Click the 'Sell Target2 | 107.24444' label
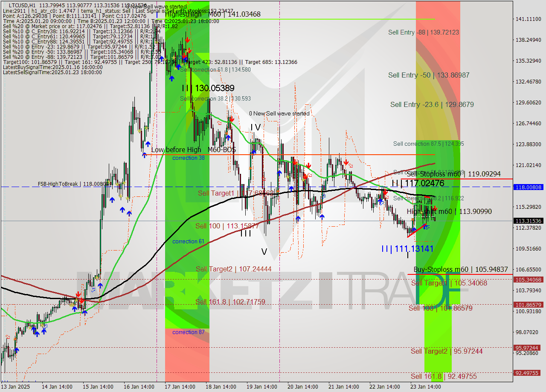Screen dimensions: 546x392 233,269
